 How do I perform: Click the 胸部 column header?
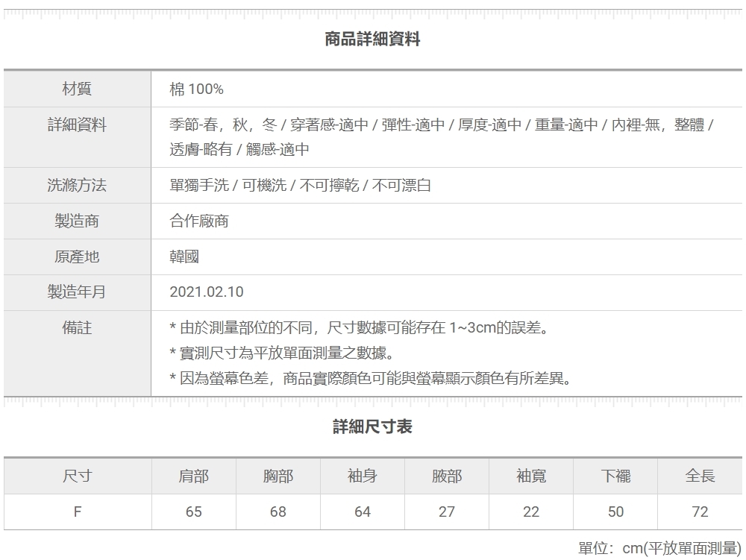coord(278,476)
